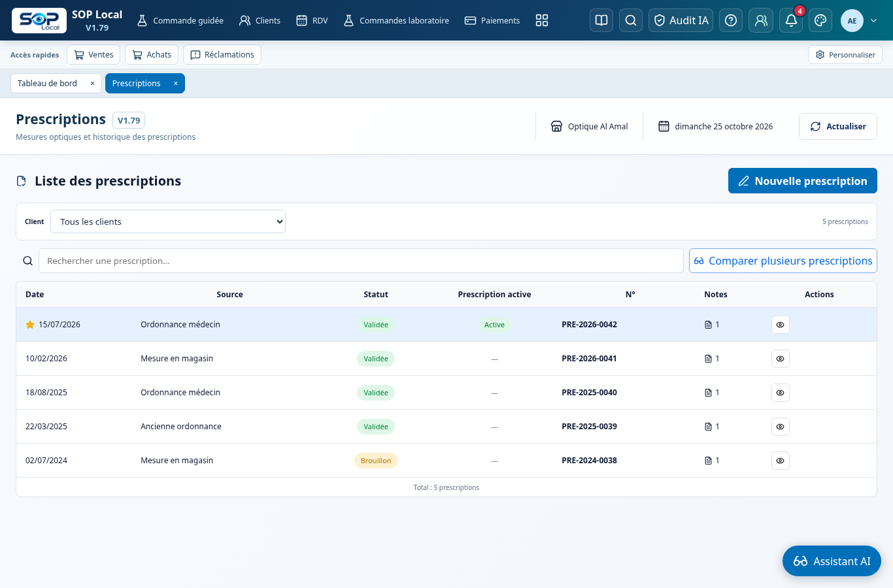
Task: Open the theme palette icon
Action: [x=820, y=20]
